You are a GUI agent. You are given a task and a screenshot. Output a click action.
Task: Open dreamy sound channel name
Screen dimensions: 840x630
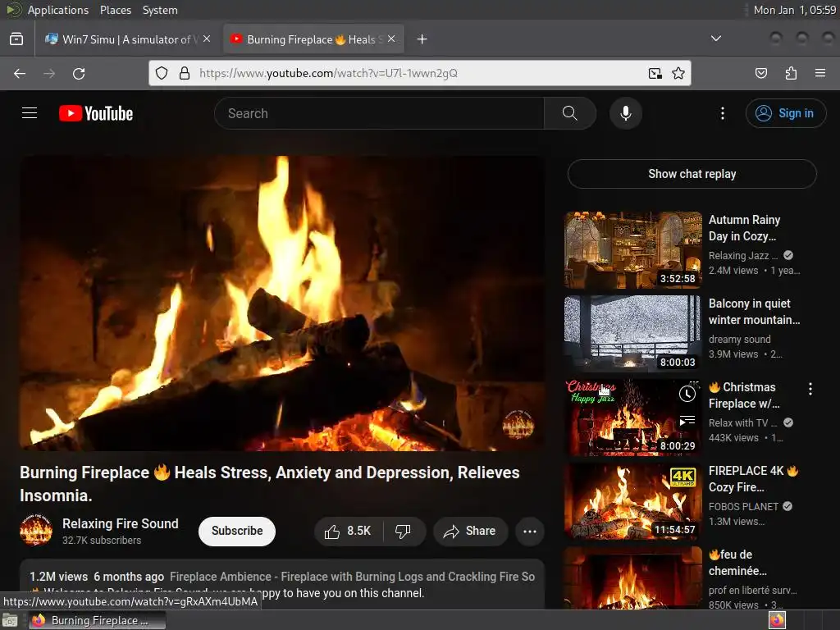tap(740, 339)
